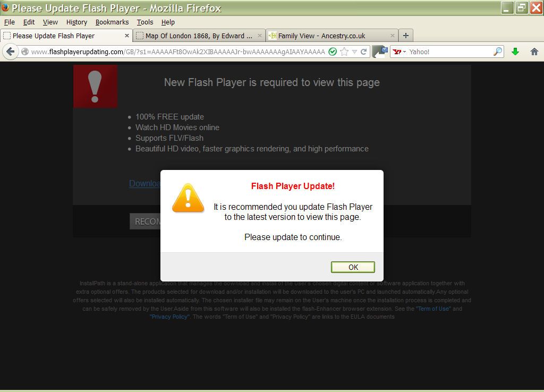The height and width of the screenshot is (392, 544).
Task: Click the Firefox logo in the title bar
Action: [x=5, y=7]
